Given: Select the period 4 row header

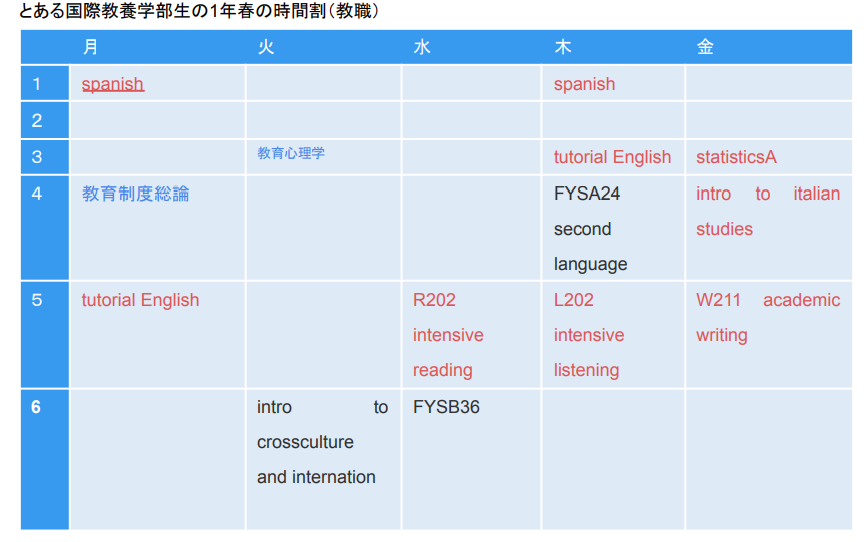Looking at the screenshot, I should [x=45, y=228].
